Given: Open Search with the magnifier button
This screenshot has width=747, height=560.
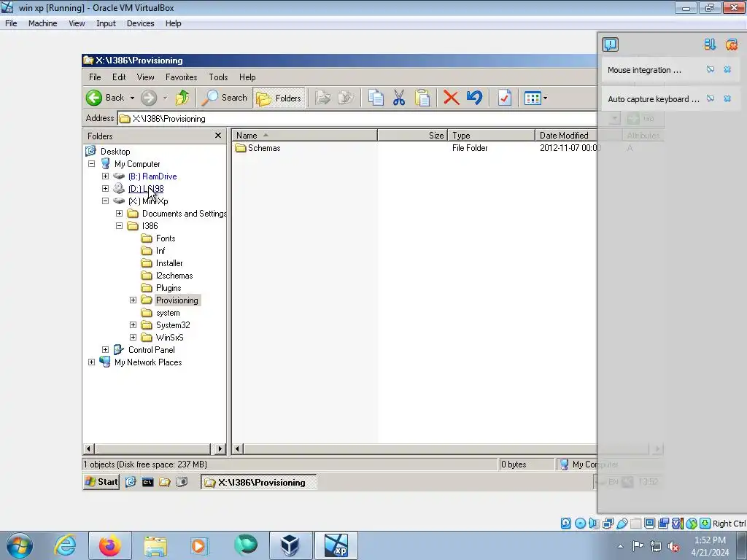Looking at the screenshot, I should pos(224,98).
